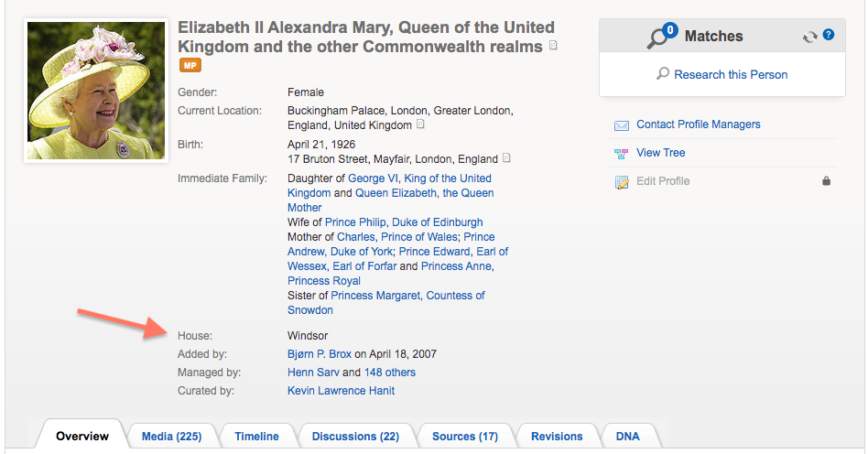Image resolution: width=868 pixels, height=454 pixels.
Task: Follow the Bjørn P. Brox link
Action: (x=320, y=354)
